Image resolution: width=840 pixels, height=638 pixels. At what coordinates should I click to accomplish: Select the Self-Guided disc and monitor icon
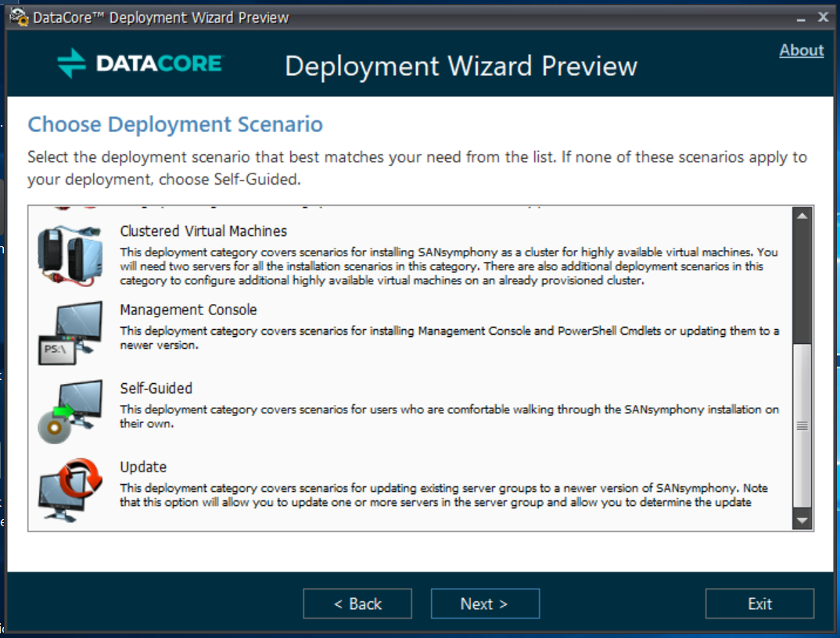pyautogui.click(x=70, y=411)
